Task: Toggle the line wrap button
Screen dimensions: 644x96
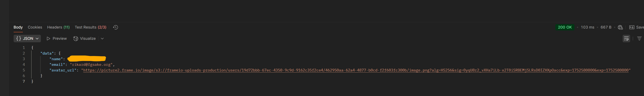Action: pyautogui.click(x=626, y=39)
